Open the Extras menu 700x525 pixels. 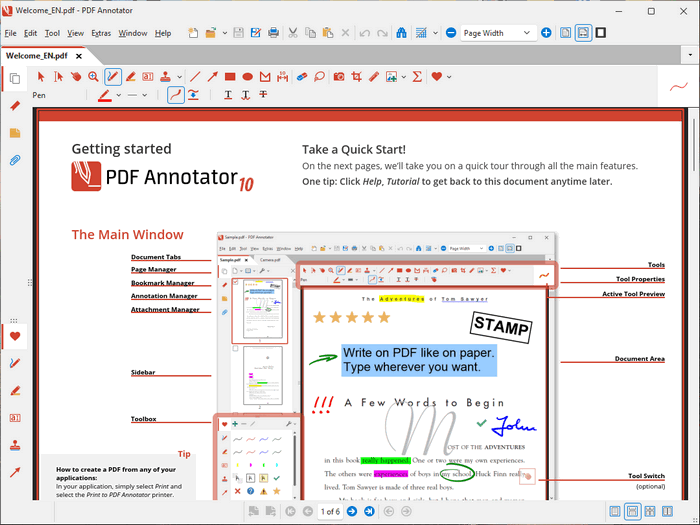tap(101, 33)
